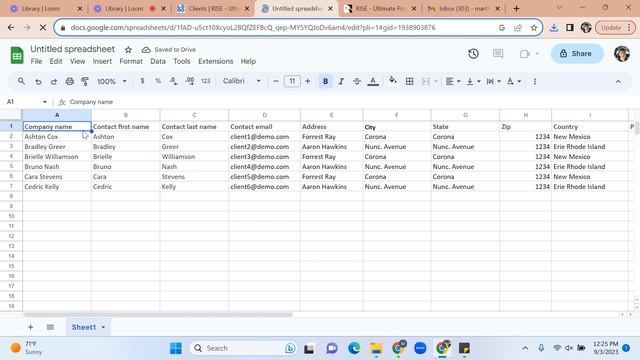
Task: Decrease font size minus button
Action: point(276,81)
